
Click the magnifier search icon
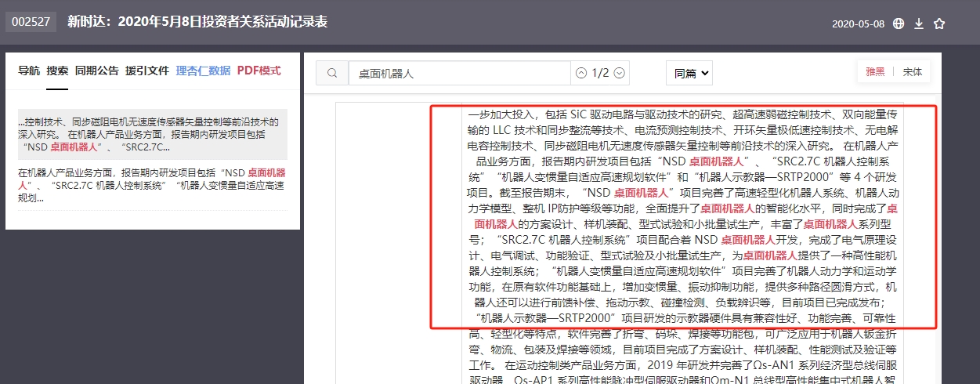point(332,73)
